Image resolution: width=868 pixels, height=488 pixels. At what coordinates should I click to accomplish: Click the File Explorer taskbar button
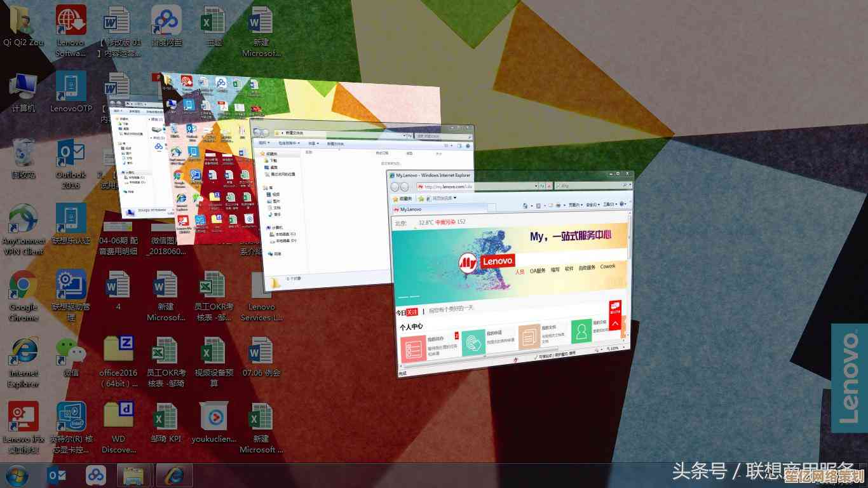(133, 475)
